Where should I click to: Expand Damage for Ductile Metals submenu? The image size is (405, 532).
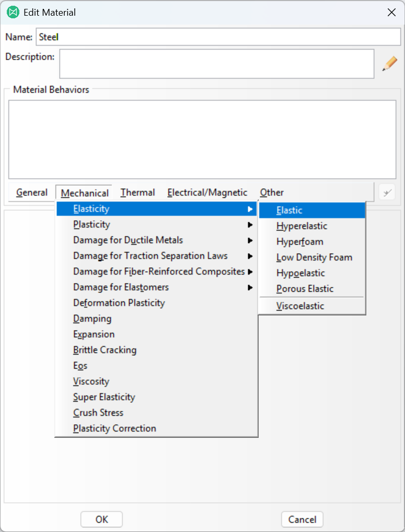[x=157, y=240]
